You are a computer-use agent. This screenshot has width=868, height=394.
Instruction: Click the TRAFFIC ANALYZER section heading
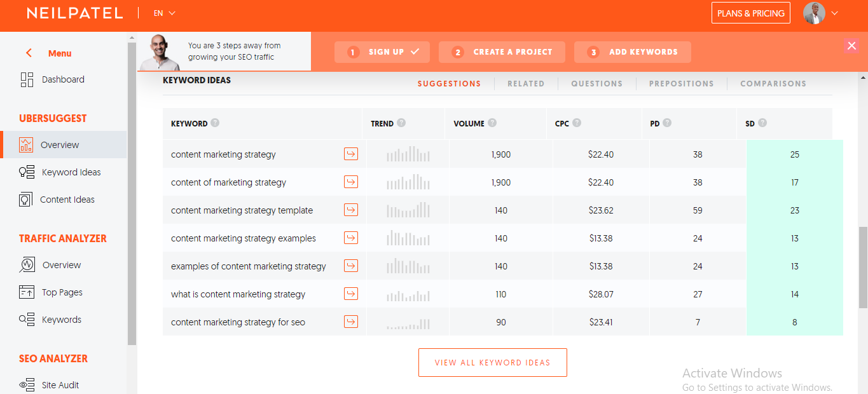[x=63, y=238]
